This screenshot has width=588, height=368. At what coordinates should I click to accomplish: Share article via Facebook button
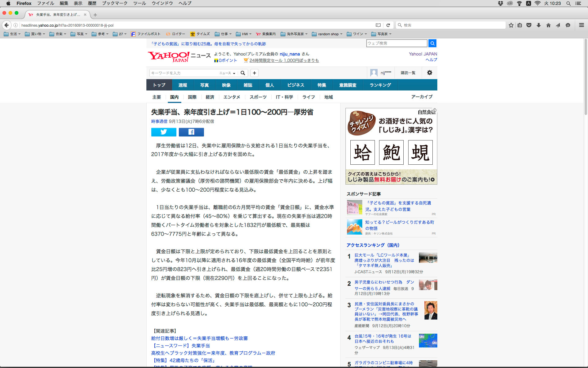point(191,132)
